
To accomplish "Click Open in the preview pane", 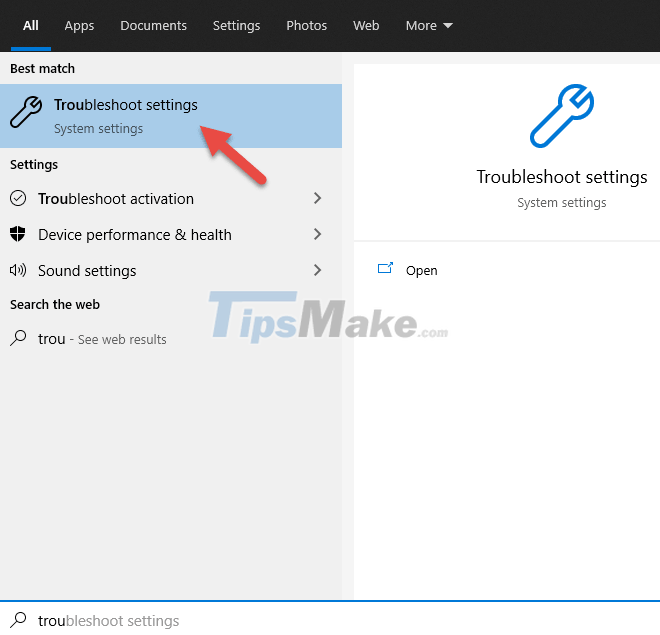I will click(421, 271).
